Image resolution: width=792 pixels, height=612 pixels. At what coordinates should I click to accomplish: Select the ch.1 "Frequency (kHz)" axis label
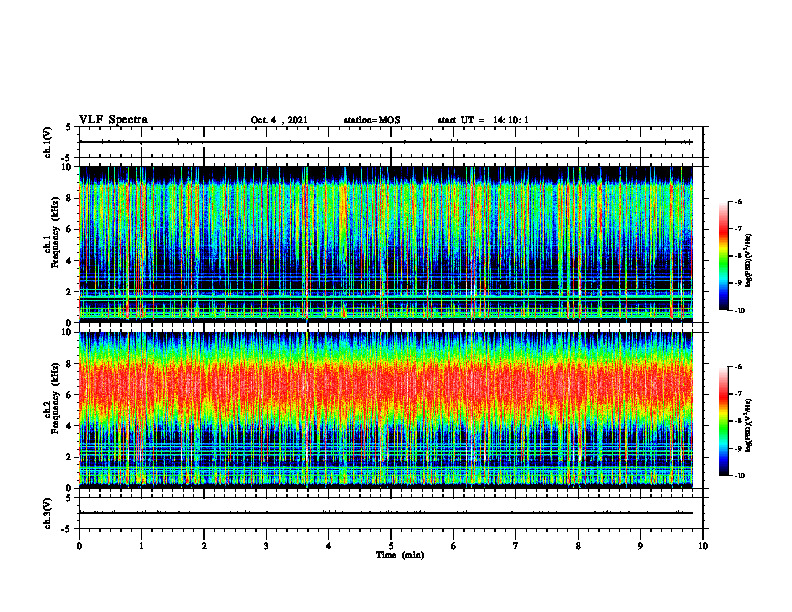coord(55,232)
